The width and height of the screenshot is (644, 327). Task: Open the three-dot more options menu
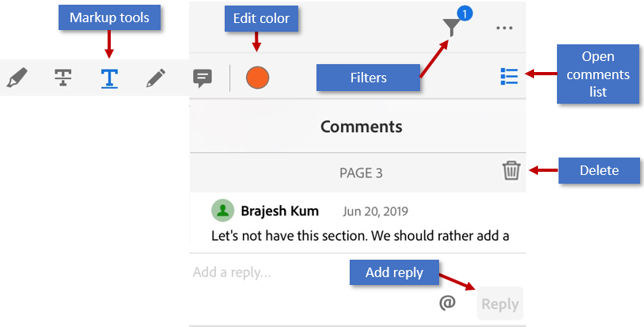[505, 29]
